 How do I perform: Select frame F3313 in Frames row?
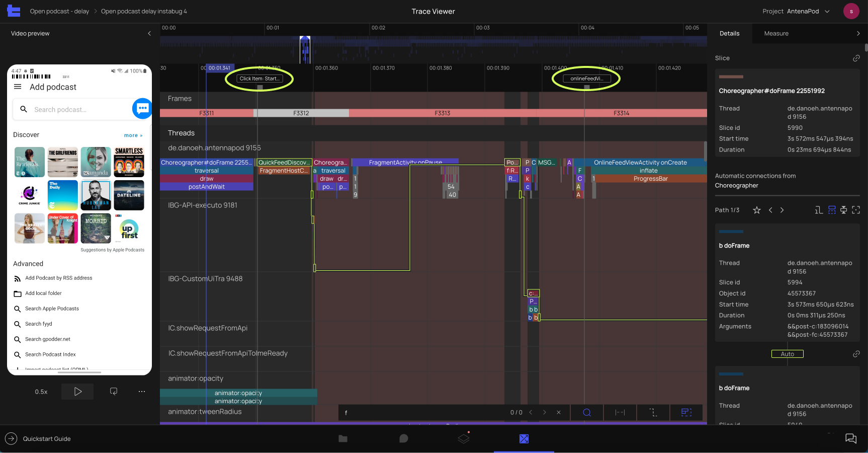coord(442,113)
